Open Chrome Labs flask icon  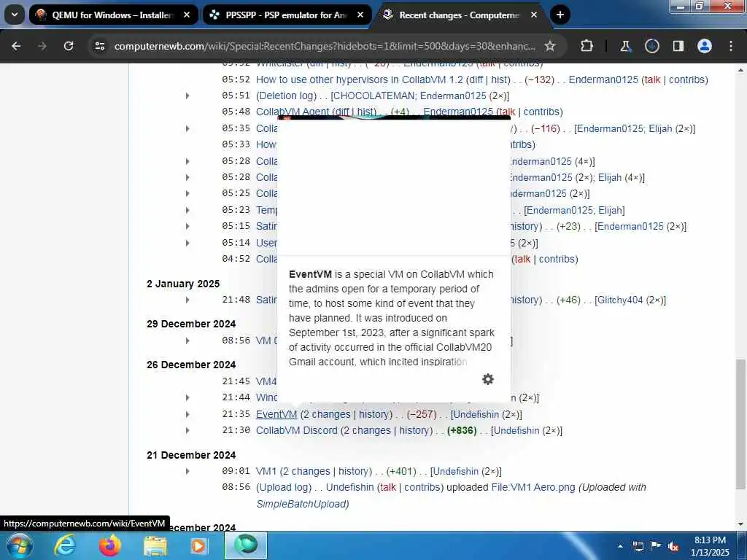pyautogui.click(x=625, y=46)
